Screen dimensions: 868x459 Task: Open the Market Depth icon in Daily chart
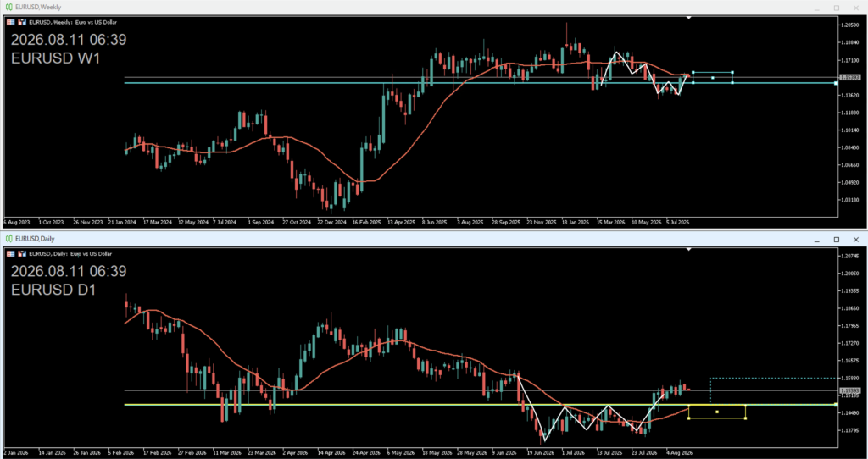pyautogui.click(x=10, y=253)
